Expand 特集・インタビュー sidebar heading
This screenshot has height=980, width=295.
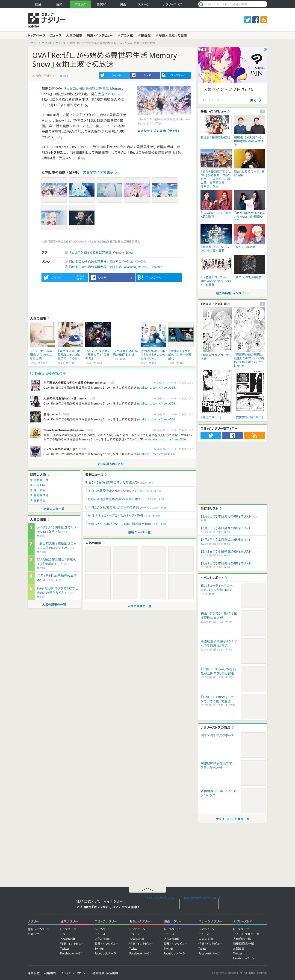tap(215, 111)
